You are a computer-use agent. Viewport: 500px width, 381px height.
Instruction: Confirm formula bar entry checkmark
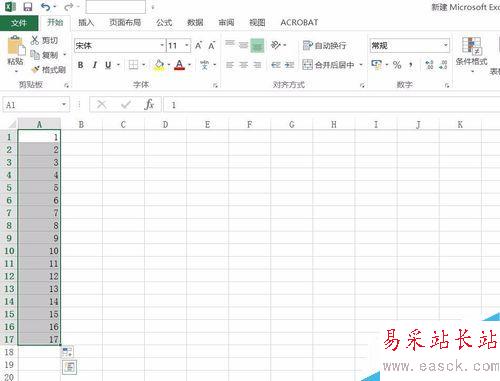click(x=126, y=105)
